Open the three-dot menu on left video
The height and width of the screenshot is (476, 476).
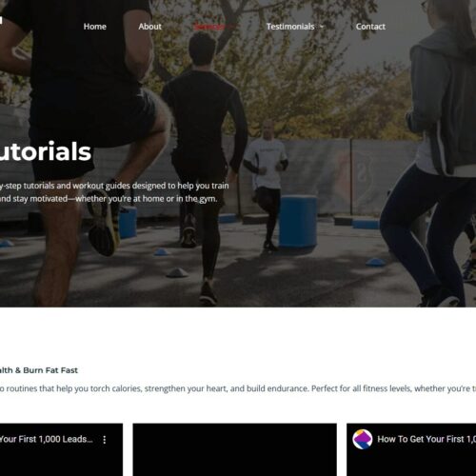[105, 440]
